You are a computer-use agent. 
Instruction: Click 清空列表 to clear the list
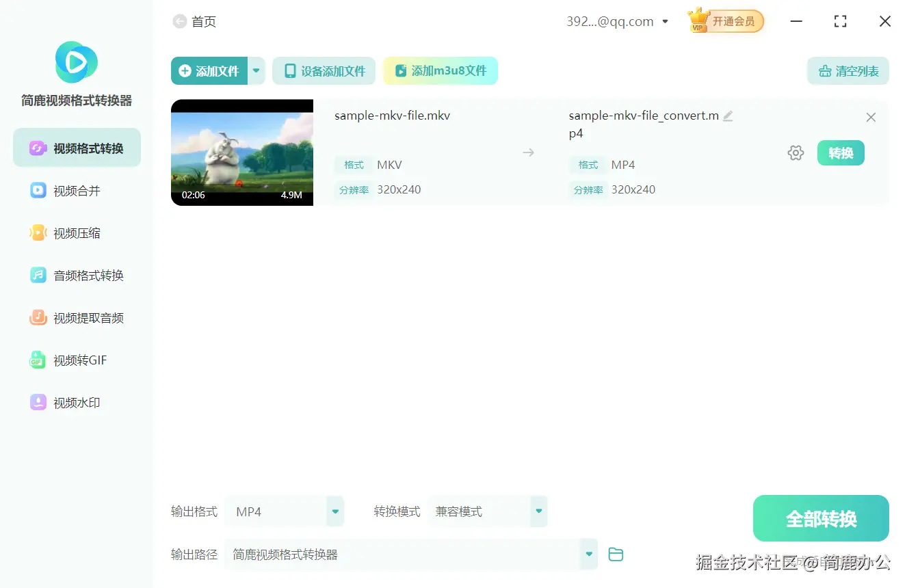point(847,70)
